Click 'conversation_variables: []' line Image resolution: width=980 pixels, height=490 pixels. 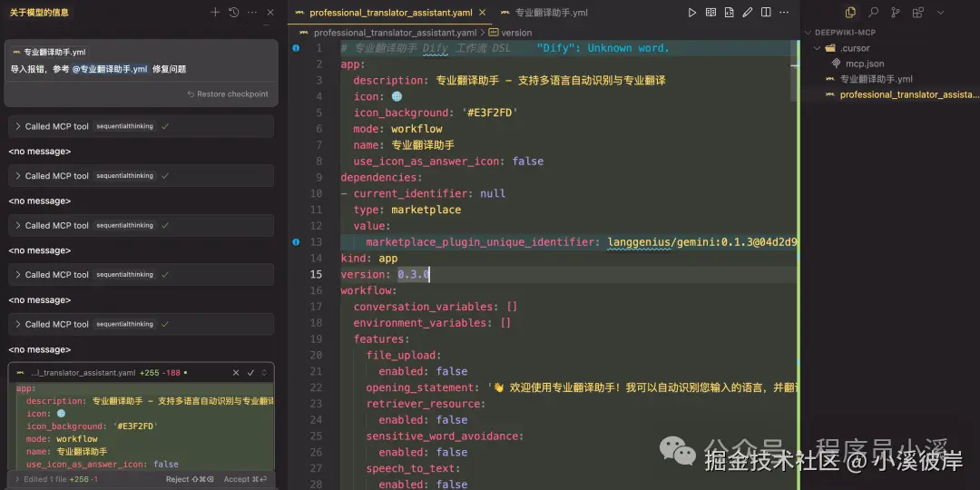point(435,307)
